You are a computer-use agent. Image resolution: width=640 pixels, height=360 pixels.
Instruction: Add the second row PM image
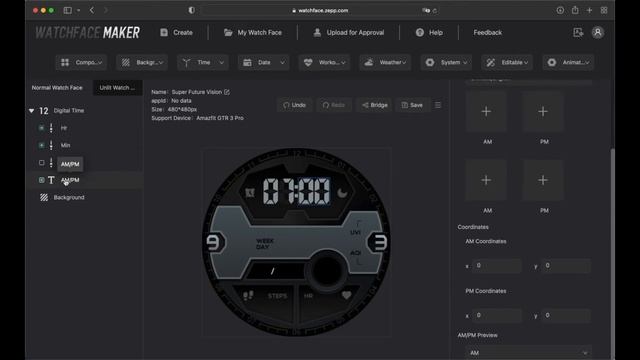(543, 180)
